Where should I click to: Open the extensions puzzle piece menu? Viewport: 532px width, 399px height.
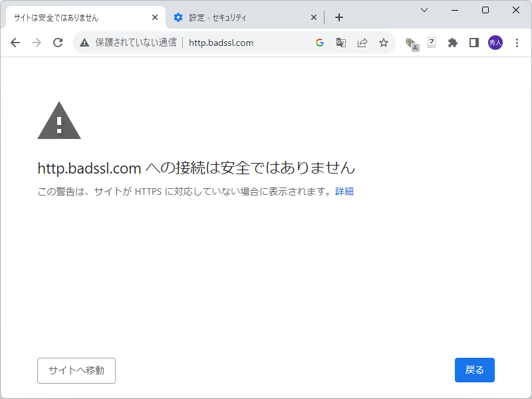(453, 42)
